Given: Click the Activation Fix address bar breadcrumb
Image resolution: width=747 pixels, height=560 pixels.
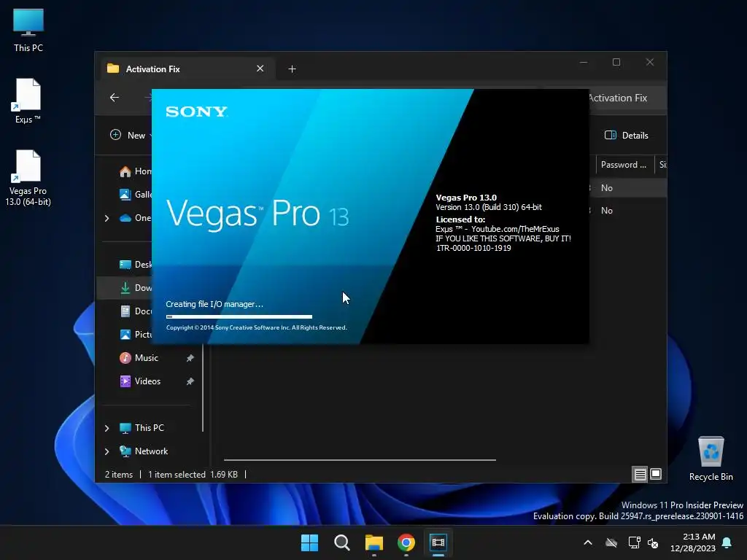Looking at the screenshot, I should click(617, 98).
